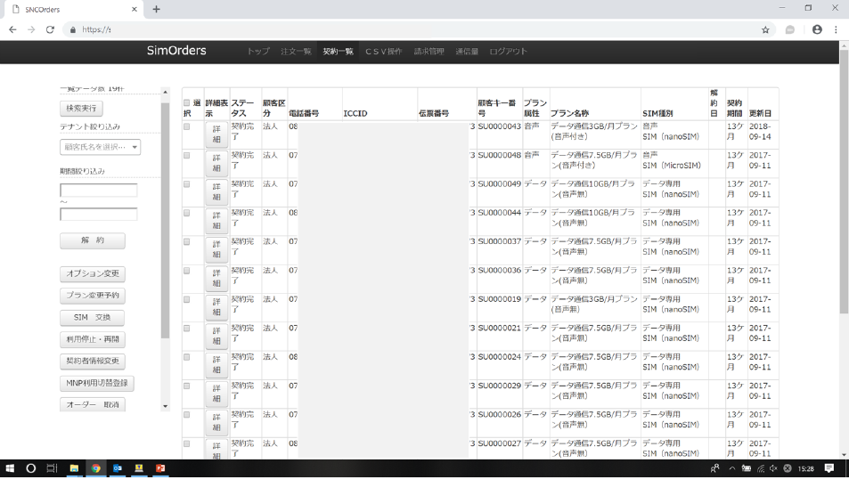Select the checkbox for row SU0000049

click(187, 184)
